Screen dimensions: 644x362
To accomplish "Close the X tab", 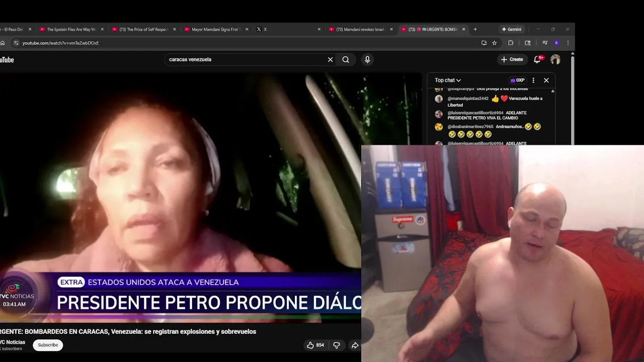I will tap(319, 29).
